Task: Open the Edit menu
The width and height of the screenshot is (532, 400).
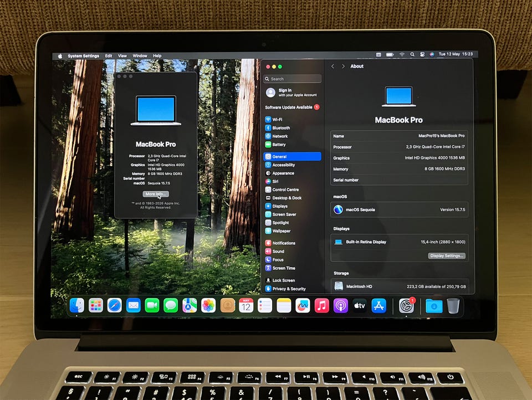Action: point(109,56)
